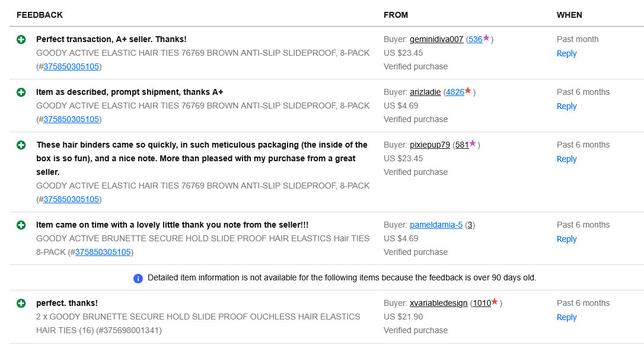Click the blue info icon in the notice row

tap(138, 278)
